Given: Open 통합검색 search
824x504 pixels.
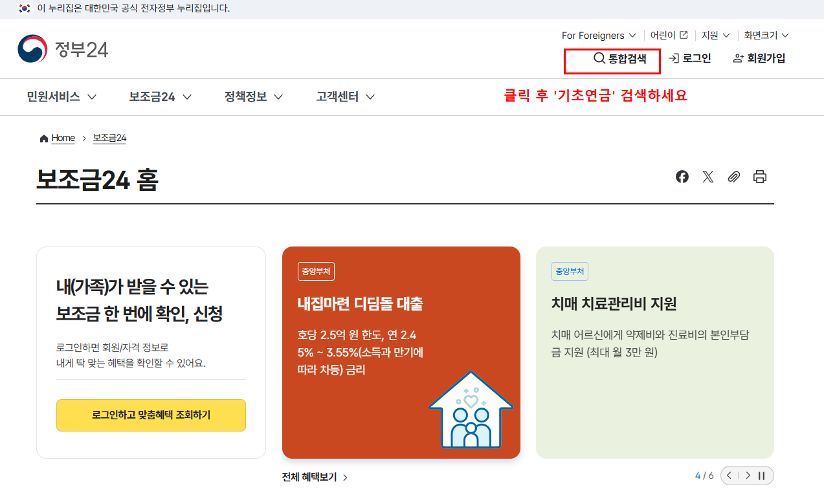Looking at the screenshot, I should (x=619, y=59).
